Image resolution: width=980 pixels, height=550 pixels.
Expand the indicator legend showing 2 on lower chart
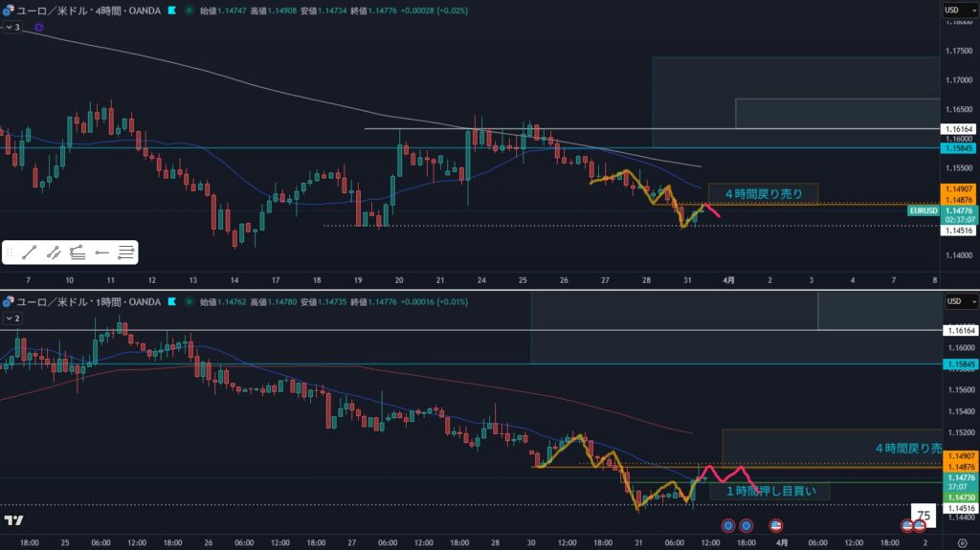[11, 318]
